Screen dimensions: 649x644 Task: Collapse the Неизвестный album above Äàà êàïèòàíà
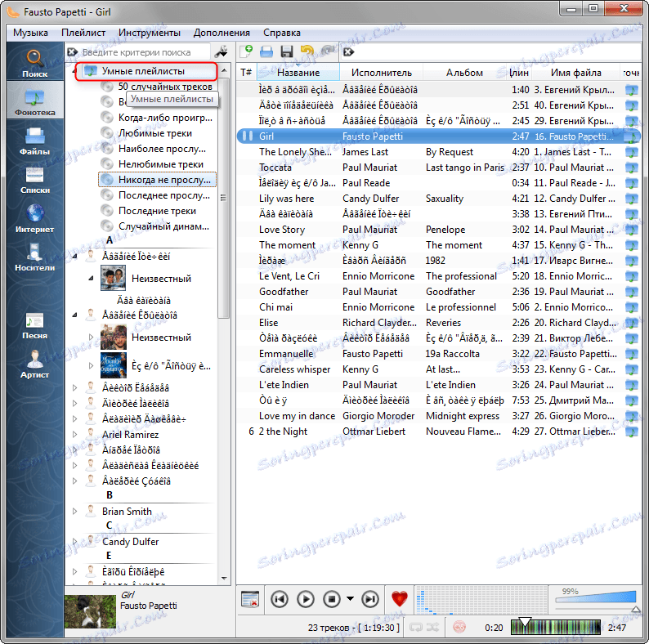(x=91, y=278)
